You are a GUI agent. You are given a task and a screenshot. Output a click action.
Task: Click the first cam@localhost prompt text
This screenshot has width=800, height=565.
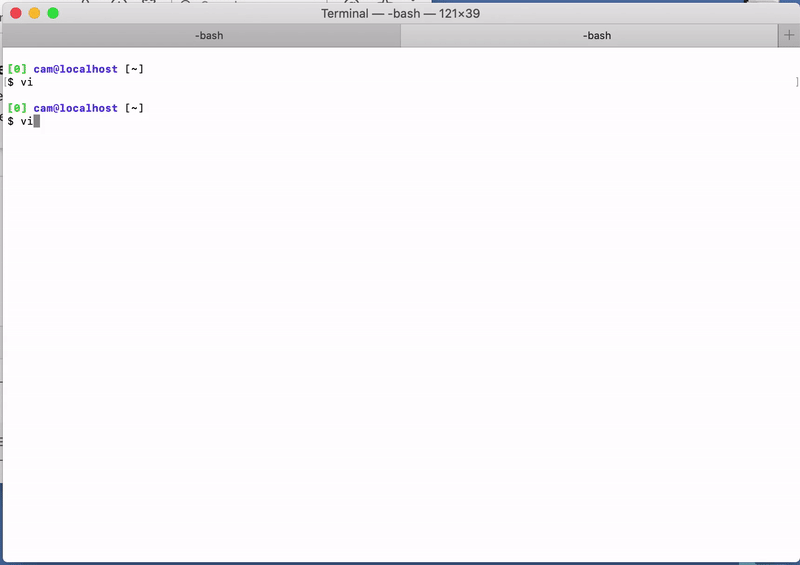(76, 69)
